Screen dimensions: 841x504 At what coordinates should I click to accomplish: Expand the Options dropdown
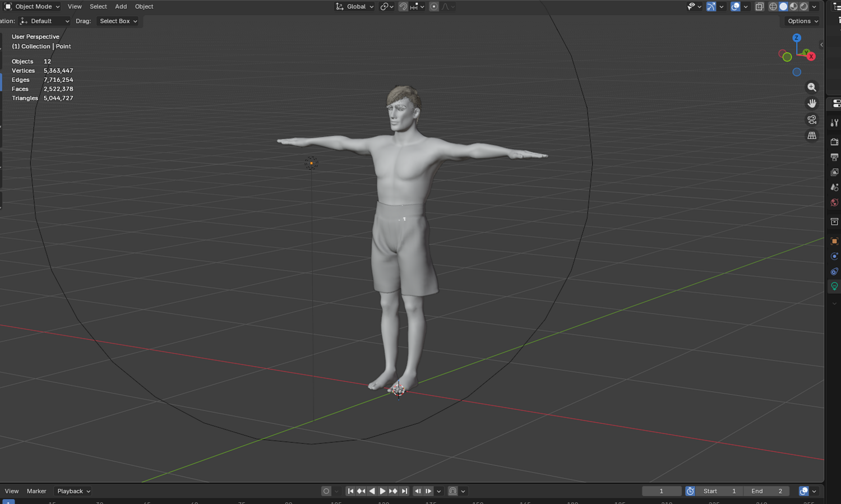pos(803,21)
